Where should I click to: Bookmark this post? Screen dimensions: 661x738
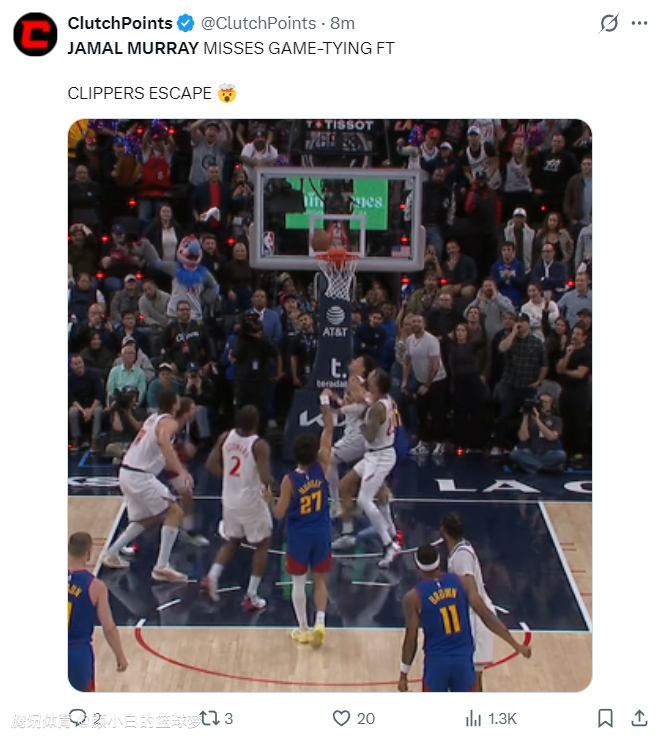[605, 719]
